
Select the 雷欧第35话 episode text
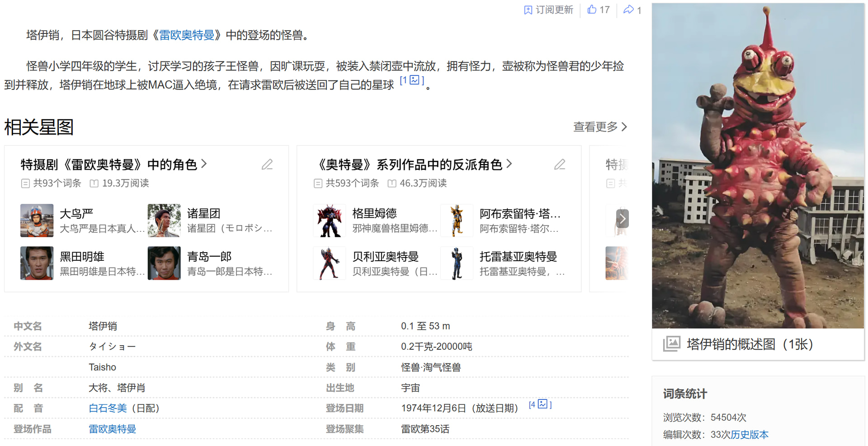[x=425, y=429]
